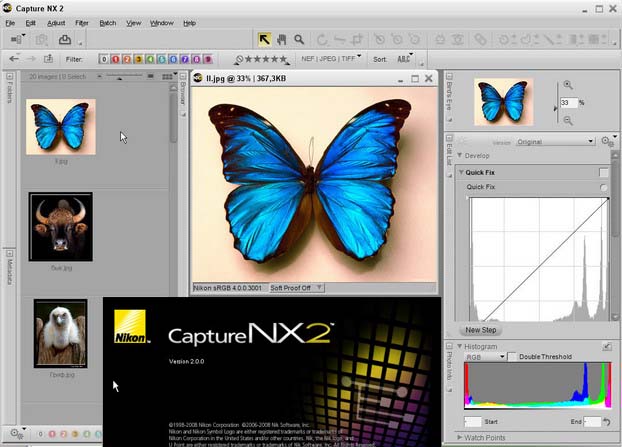This screenshot has height=447, width=622.
Task: Open the Metadata side tab
Action: coord(10,268)
